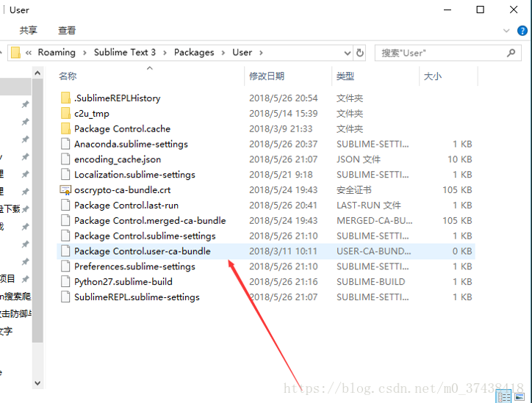Open the 共享 ribbon tab
532x403 pixels.
pyautogui.click(x=28, y=31)
